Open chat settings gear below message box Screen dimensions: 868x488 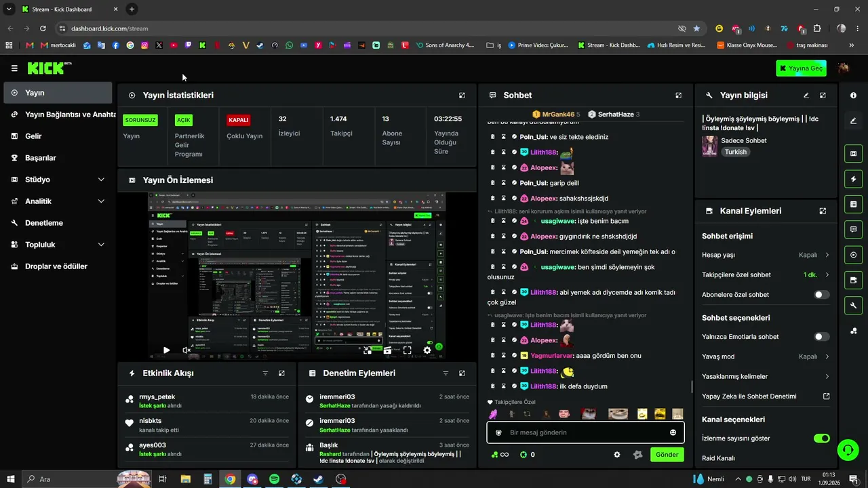[x=617, y=455]
